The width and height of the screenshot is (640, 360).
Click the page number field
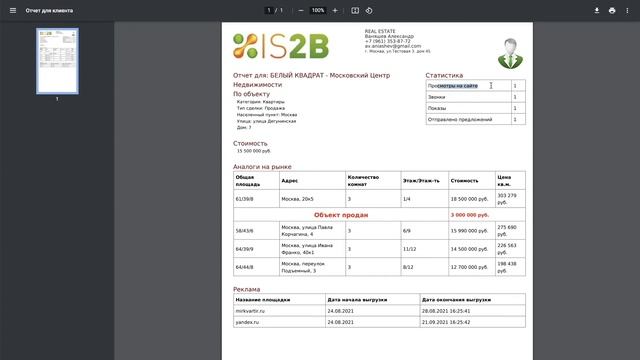pyautogui.click(x=269, y=11)
